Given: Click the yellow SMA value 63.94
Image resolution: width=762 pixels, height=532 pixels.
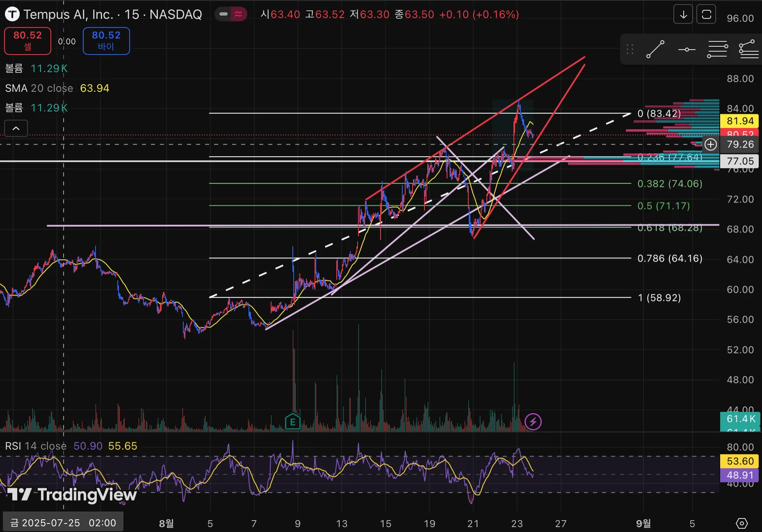Looking at the screenshot, I should click(95, 88).
